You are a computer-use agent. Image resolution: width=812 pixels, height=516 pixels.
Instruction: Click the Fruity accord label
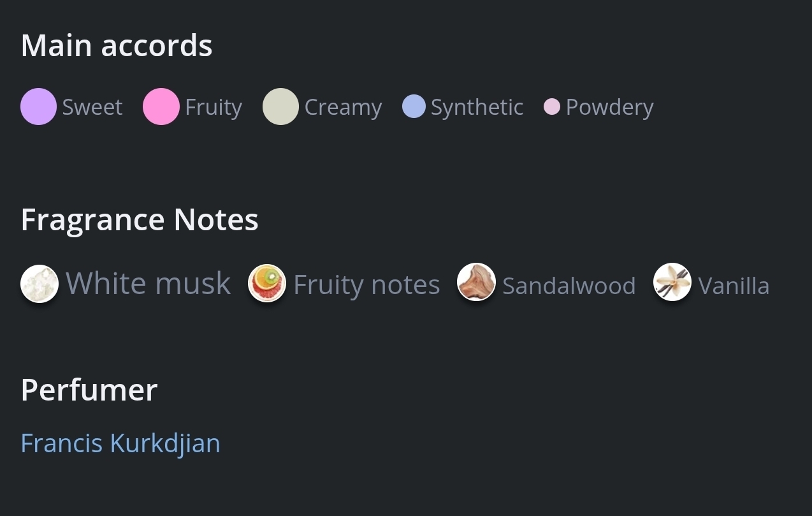[214, 107]
